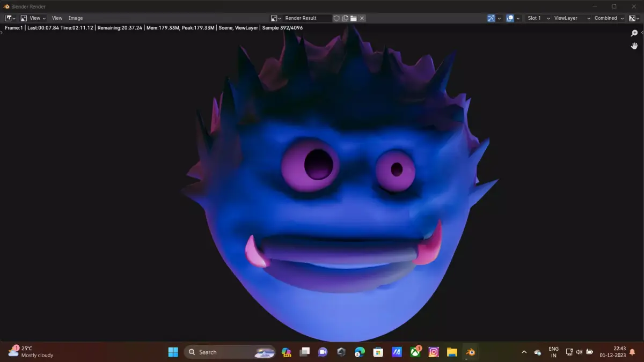
Task: Open an image with the folder icon
Action: pos(354,18)
